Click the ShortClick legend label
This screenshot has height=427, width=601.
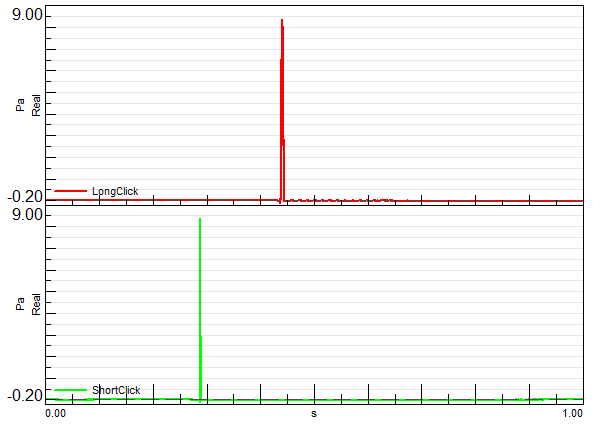point(115,390)
